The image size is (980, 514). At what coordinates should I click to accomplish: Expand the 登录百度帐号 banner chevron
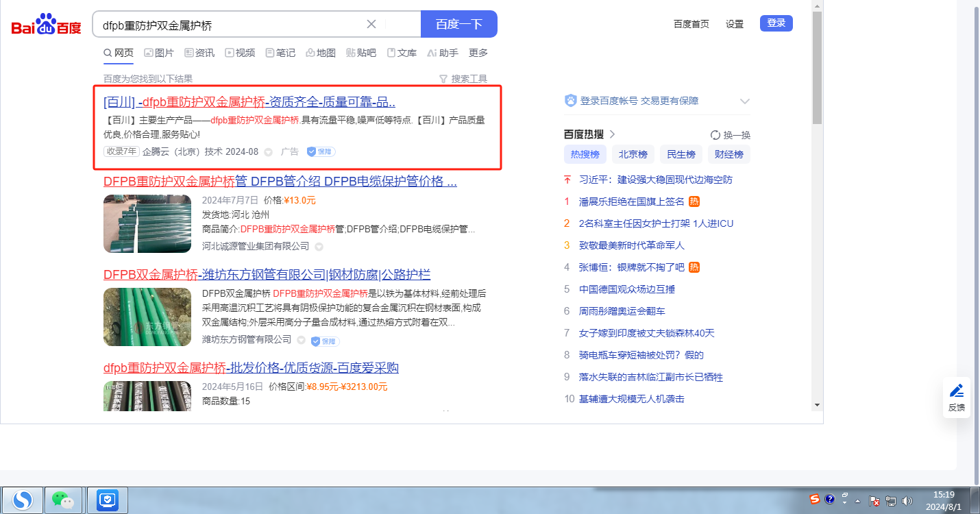click(745, 101)
